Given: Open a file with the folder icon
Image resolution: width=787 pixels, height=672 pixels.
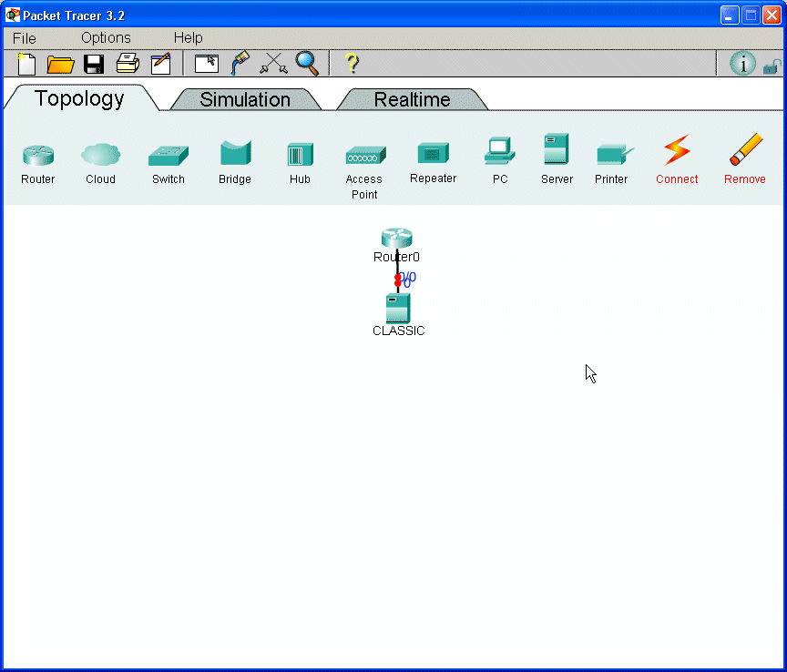Looking at the screenshot, I should 60,65.
